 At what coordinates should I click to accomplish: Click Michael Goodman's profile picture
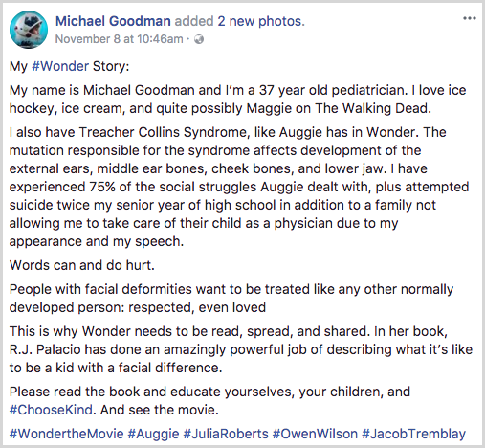pyautogui.click(x=29, y=30)
